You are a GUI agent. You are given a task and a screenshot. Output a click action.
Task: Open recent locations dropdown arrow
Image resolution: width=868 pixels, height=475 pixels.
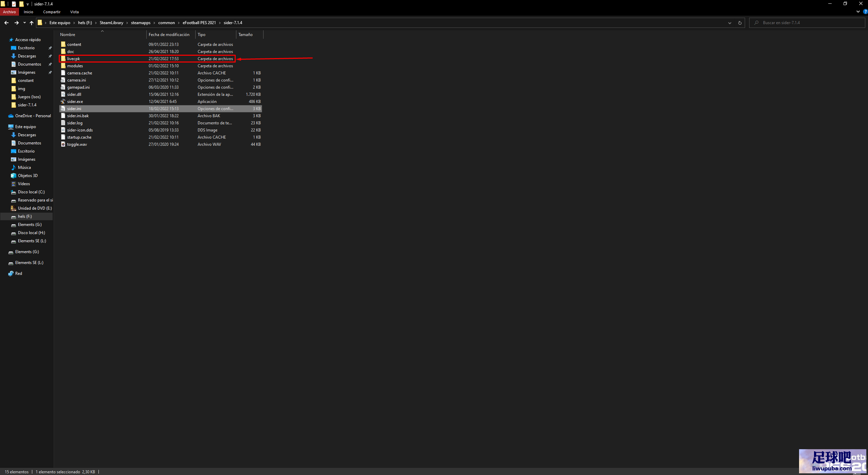[24, 23]
